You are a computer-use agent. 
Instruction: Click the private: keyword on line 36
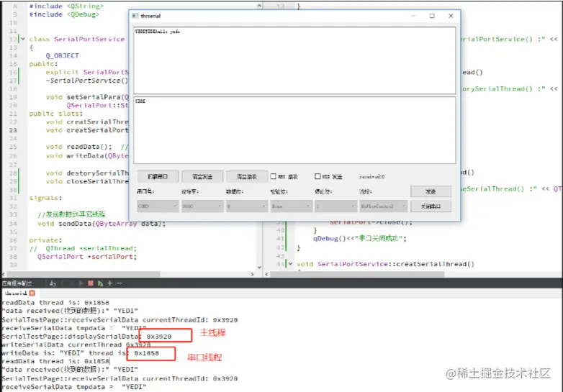point(45,240)
